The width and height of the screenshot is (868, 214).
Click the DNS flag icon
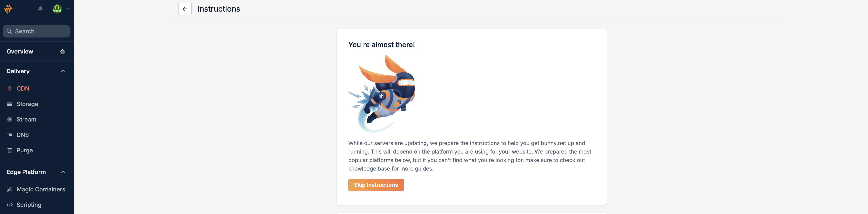[x=10, y=135]
